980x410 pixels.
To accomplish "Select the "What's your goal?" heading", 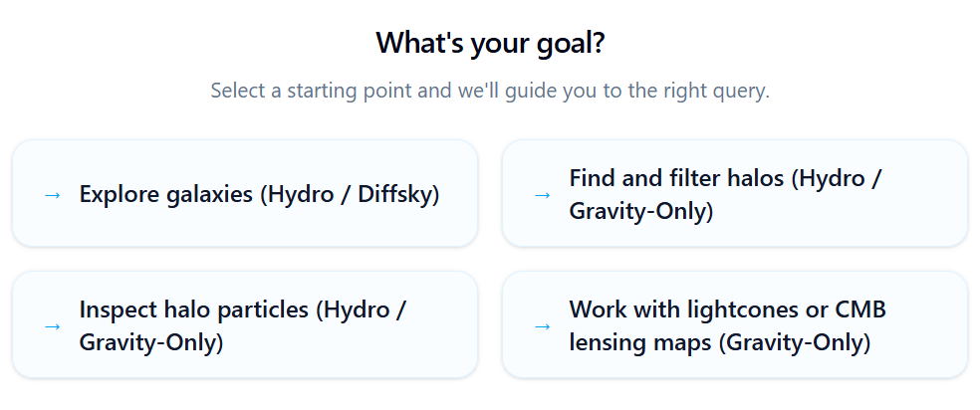I will pos(490,43).
